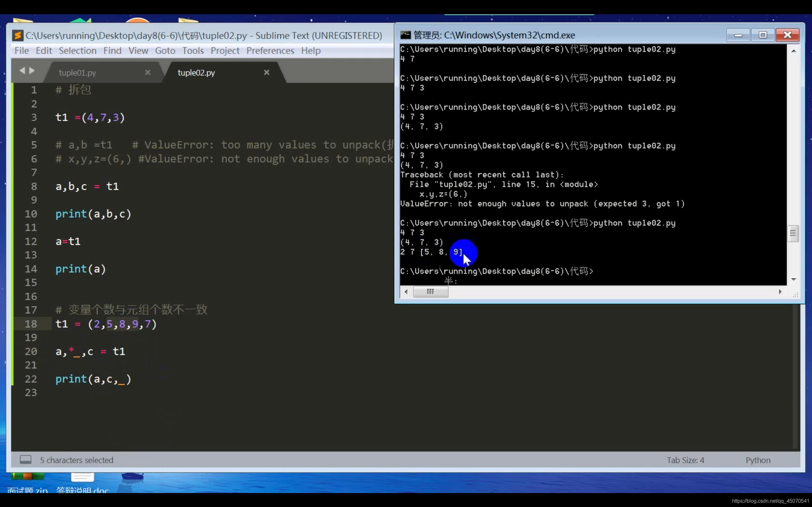
Task: Close the tuple01.py tab
Action: pos(147,73)
